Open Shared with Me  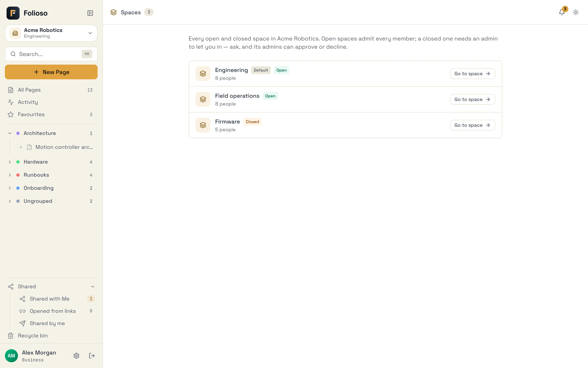point(57,299)
